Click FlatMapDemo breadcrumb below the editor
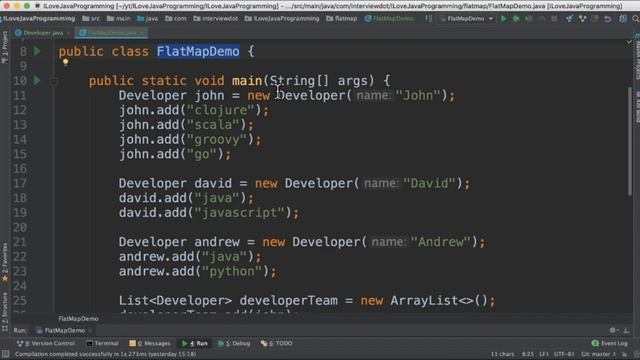 (78, 319)
